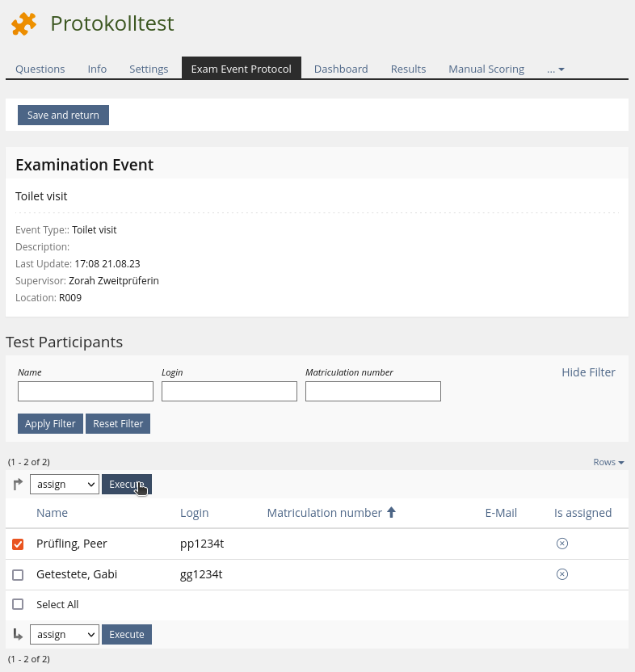This screenshot has height=672, width=635.
Task: Click the unassigned icon for Getestete, Gabi
Action: tap(562, 574)
